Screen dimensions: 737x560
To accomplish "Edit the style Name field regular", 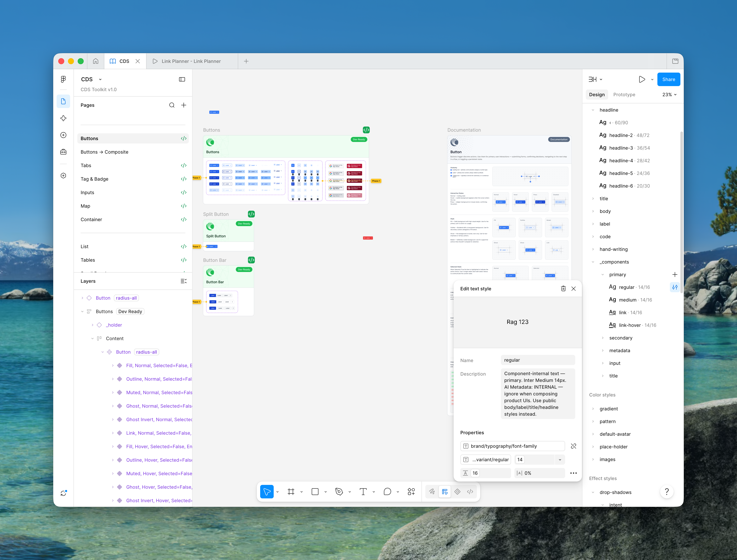I will click(x=538, y=360).
